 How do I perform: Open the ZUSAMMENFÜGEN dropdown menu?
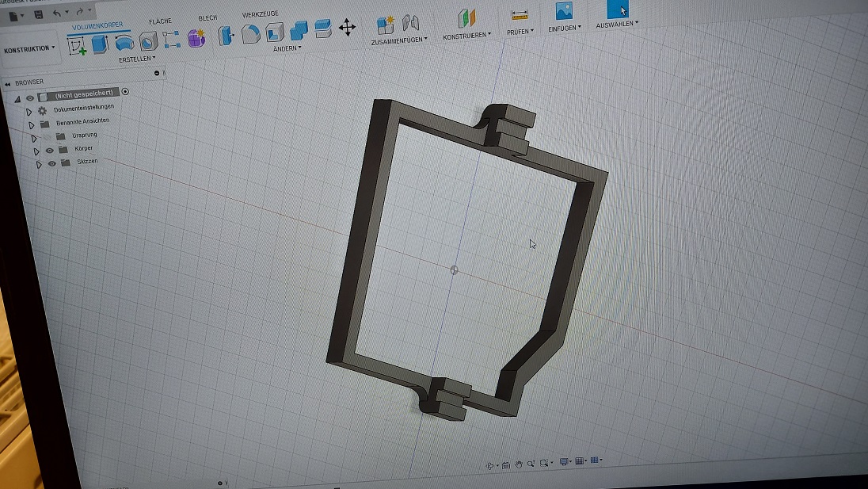pyautogui.click(x=399, y=41)
